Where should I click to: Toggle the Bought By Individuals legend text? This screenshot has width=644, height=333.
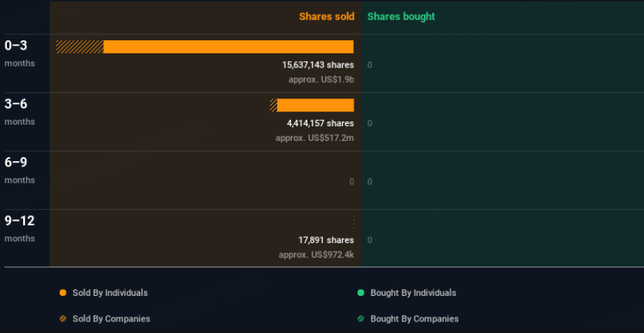(413, 293)
